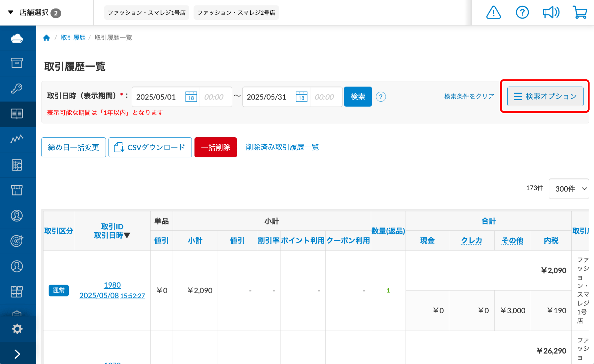Open the store icon in the left sidebar

17,190
